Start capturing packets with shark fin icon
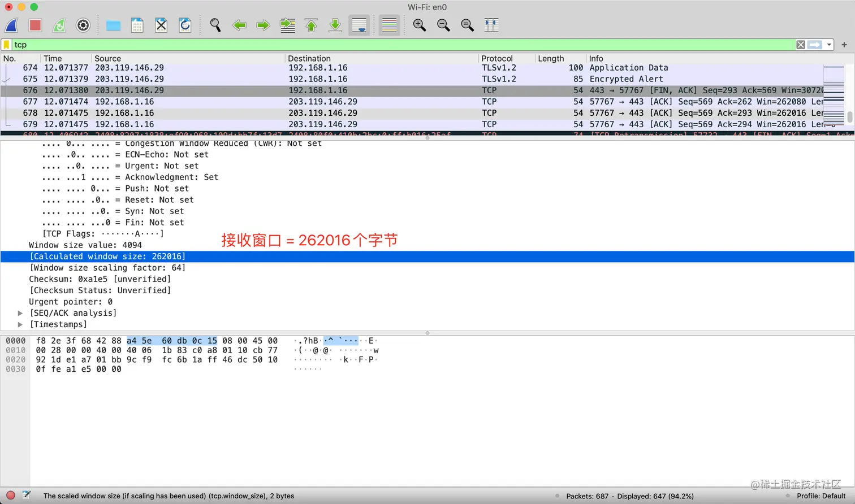855x504 pixels. [x=12, y=25]
